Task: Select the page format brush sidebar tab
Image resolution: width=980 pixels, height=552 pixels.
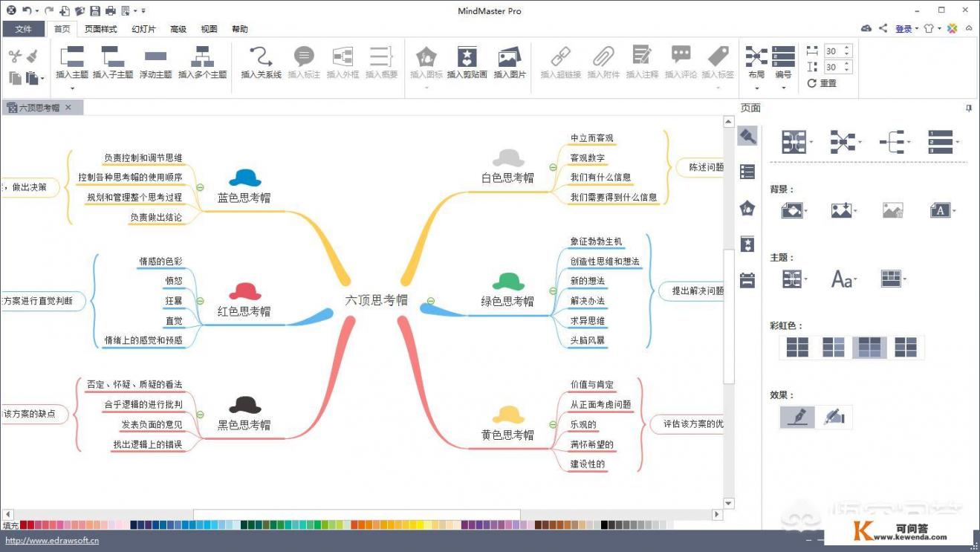Action: point(747,136)
